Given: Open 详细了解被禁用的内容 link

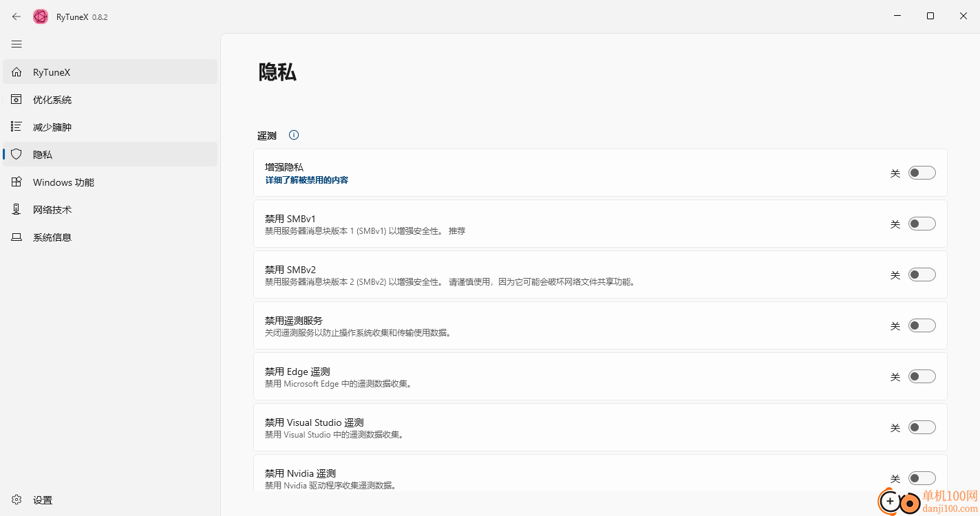Looking at the screenshot, I should pos(307,180).
